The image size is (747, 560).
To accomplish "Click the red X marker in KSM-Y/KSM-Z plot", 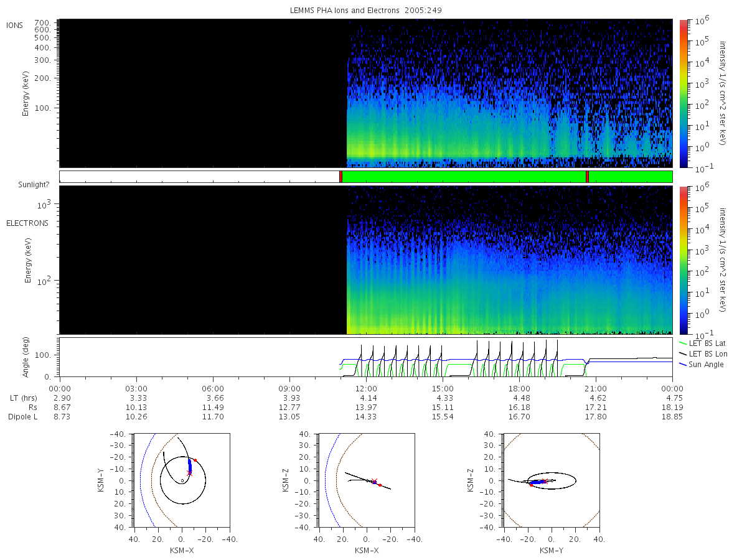I will 545,480.
